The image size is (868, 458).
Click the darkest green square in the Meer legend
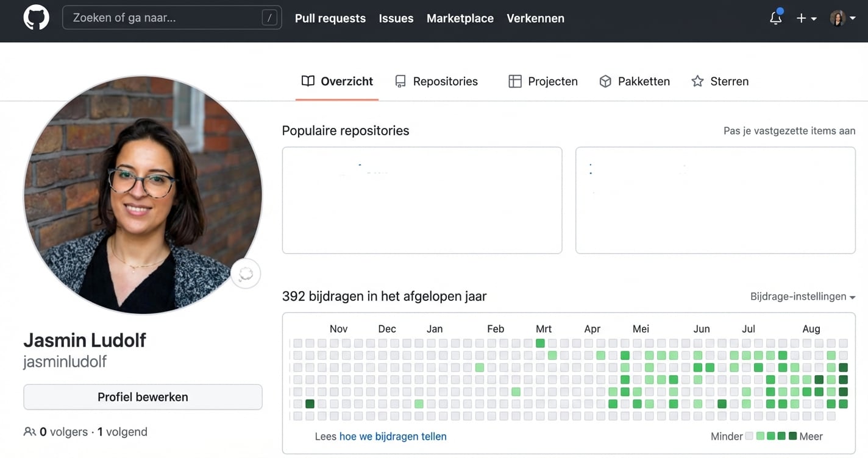pos(793,436)
